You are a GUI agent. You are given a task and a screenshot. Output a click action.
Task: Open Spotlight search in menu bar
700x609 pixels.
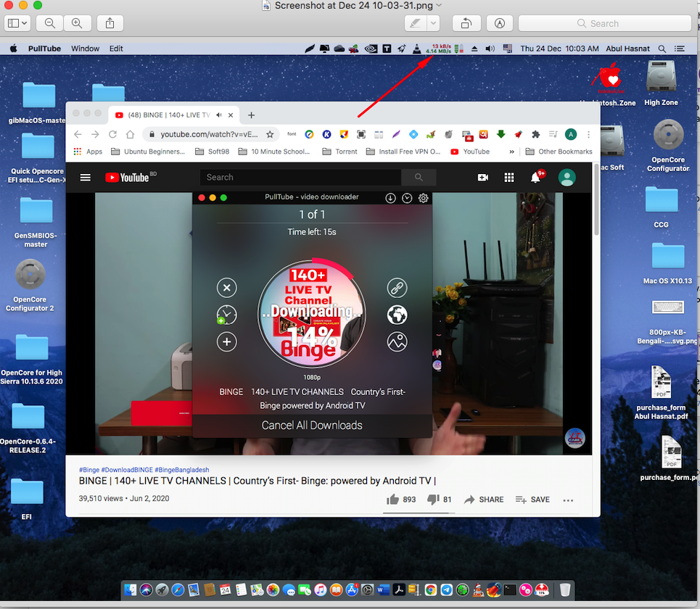(x=662, y=49)
